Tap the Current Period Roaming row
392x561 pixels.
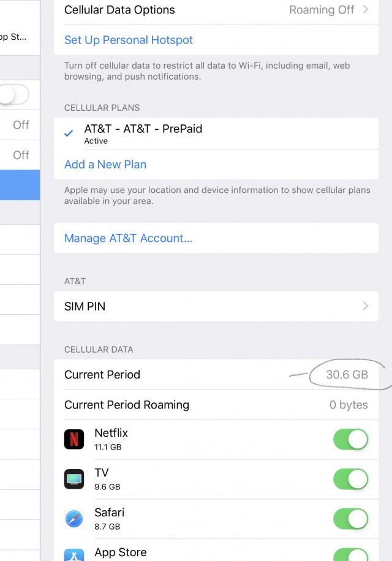click(216, 405)
